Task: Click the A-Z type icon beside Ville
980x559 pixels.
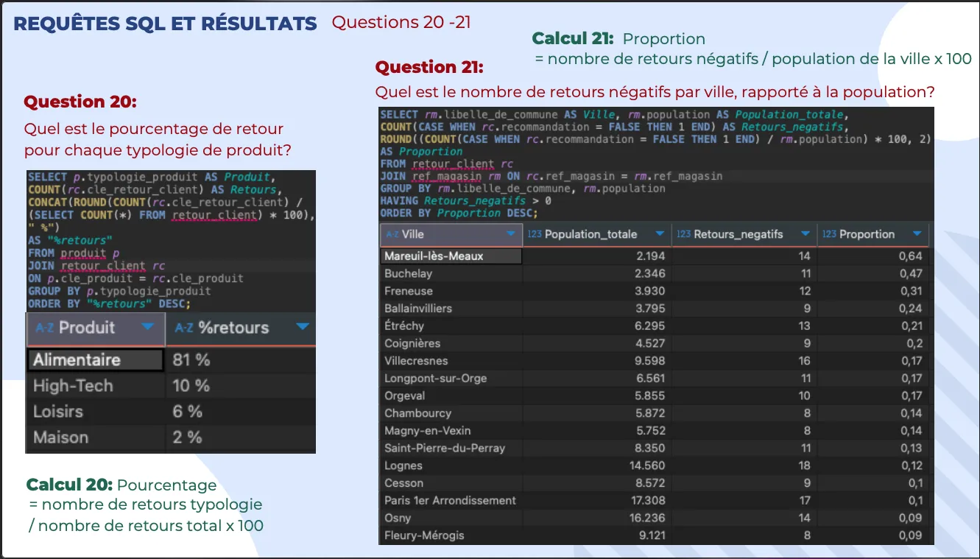Action: coord(392,234)
